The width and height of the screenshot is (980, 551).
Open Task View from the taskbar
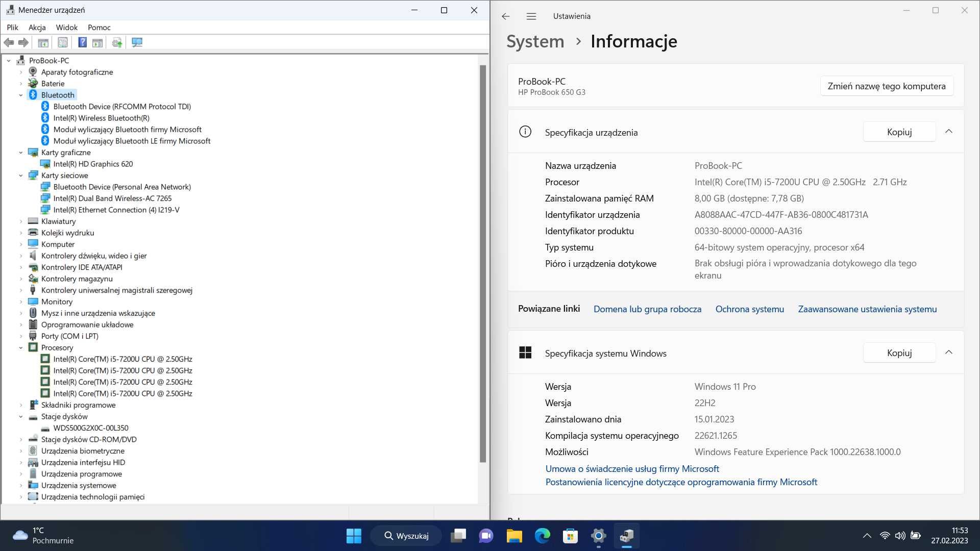click(458, 536)
